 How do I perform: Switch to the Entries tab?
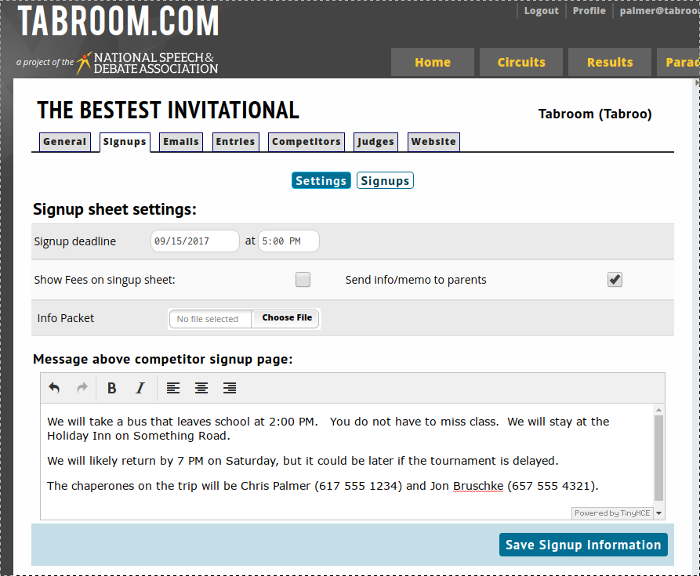[x=235, y=142]
